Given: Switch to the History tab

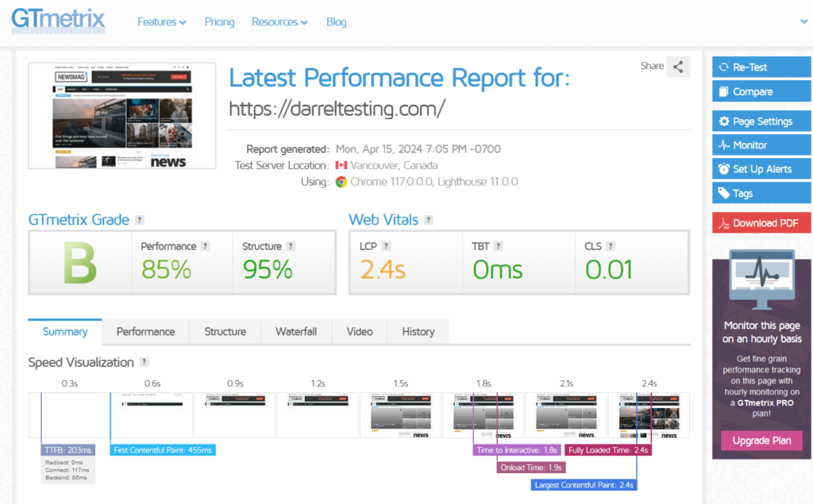Looking at the screenshot, I should [418, 331].
